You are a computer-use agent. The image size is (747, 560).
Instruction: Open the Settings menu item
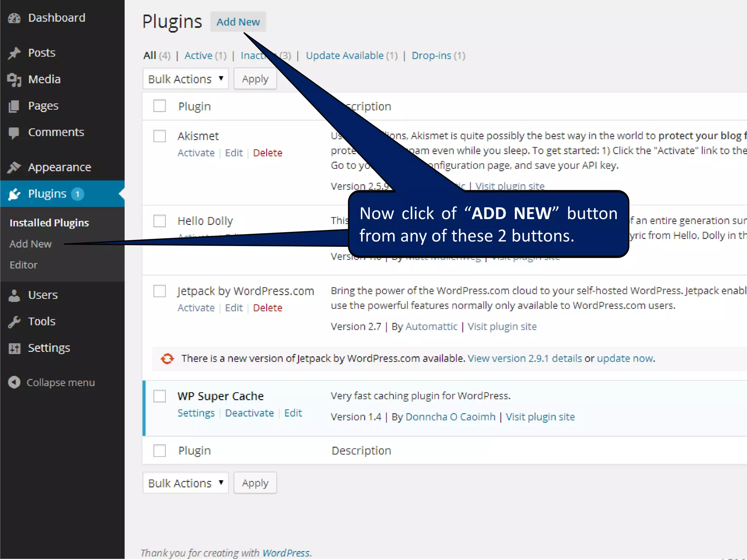tap(49, 348)
